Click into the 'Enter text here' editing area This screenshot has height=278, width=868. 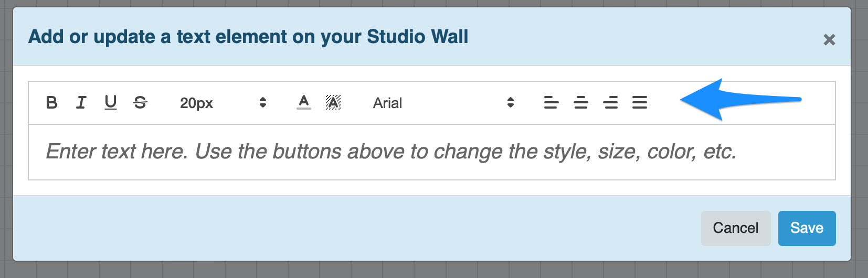pyautogui.click(x=431, y=152)
